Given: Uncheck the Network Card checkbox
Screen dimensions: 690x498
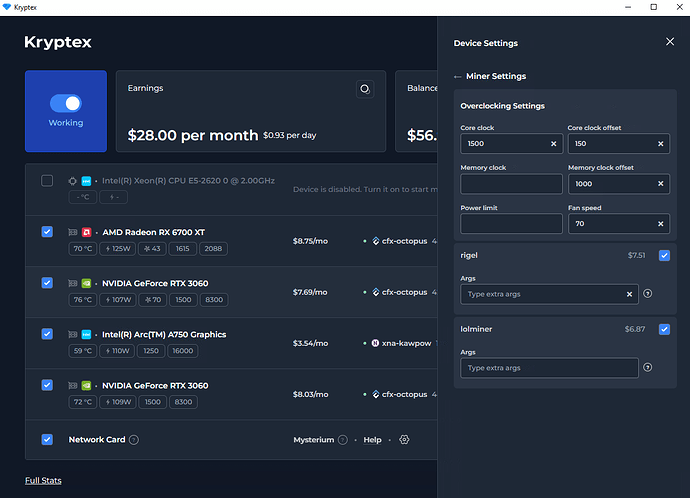Looking at the screenshot, I should coord(47,439).
